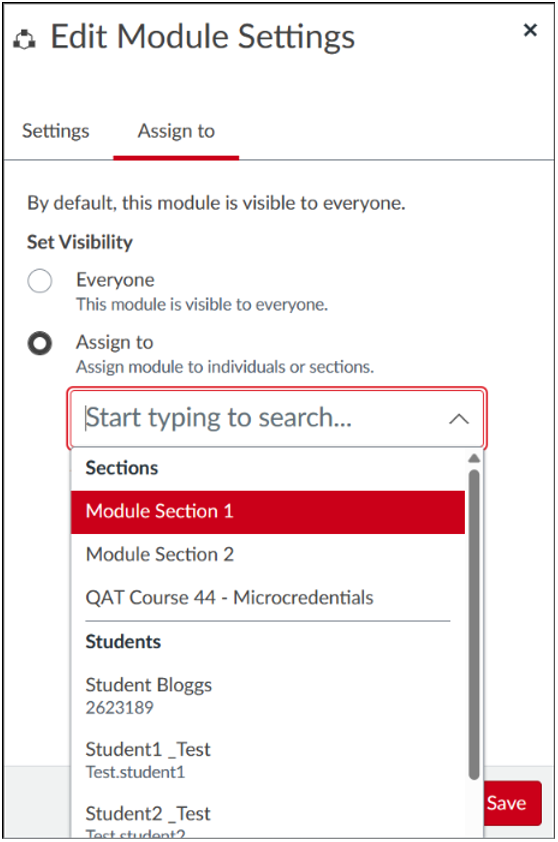Select the Assign to radio button
This screenshot has width=558, height=842.
tap(40, 344)
